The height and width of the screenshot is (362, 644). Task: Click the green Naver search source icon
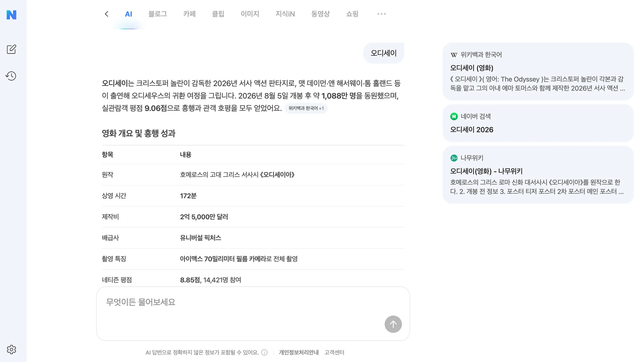[454, 116]
